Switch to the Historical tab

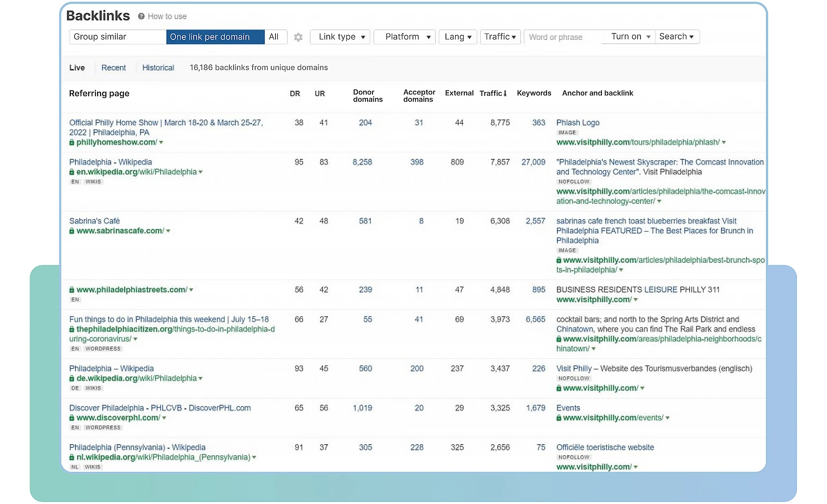coord(158,67)
